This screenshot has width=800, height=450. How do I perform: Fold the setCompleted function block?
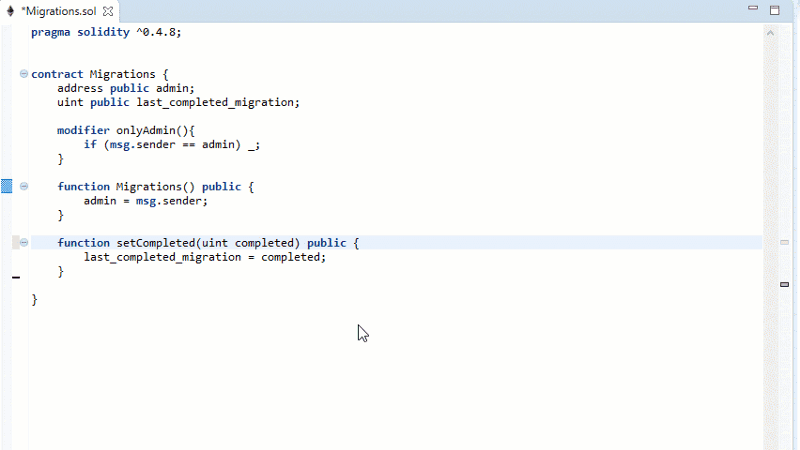point(24,243)
